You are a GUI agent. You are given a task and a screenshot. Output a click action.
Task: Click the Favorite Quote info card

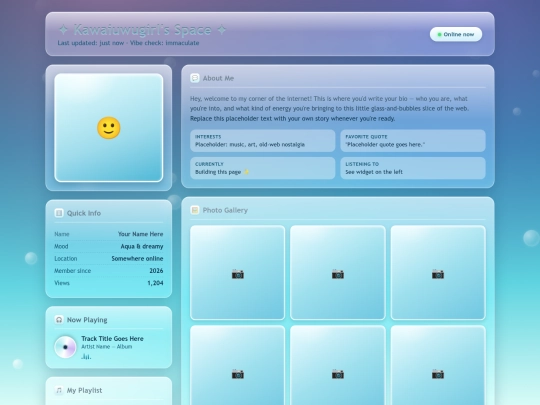point(413,141)
